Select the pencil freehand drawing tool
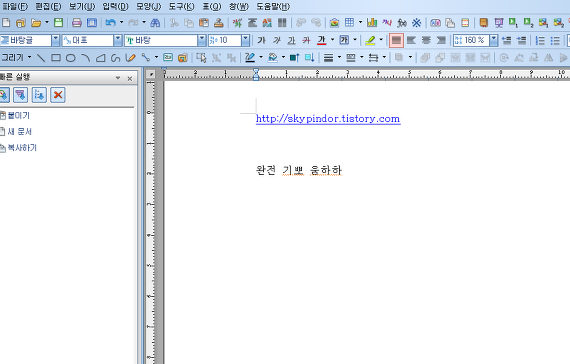The height and width of the screenshot is (364, 570). point(131,58)
